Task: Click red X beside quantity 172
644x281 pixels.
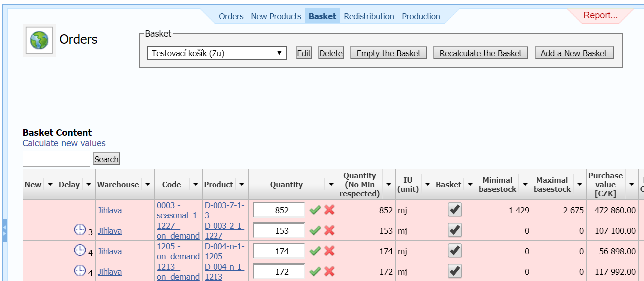Action: click(329, 272)
